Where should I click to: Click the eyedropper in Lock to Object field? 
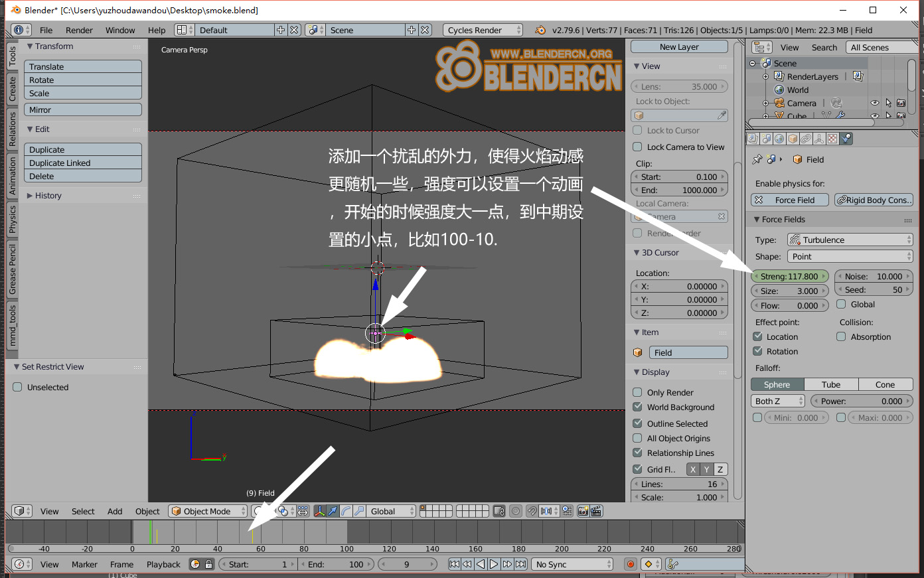[722, 115]
